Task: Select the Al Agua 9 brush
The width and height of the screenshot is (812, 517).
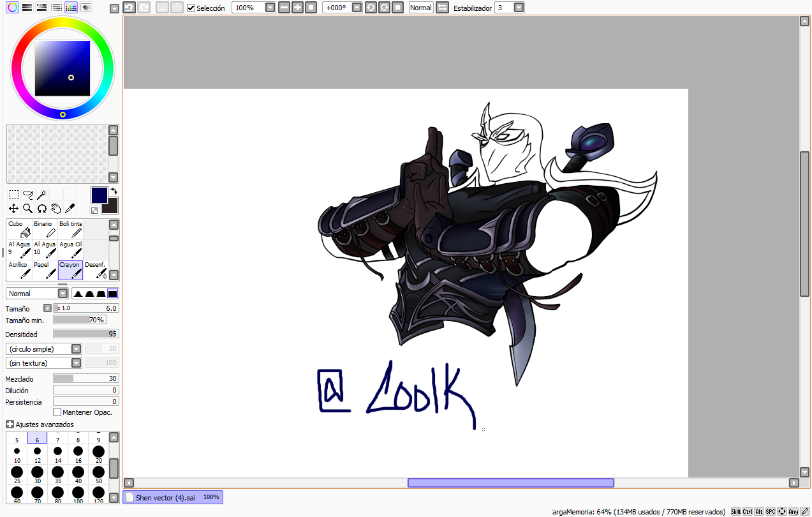Action: [x=19, y=249]
